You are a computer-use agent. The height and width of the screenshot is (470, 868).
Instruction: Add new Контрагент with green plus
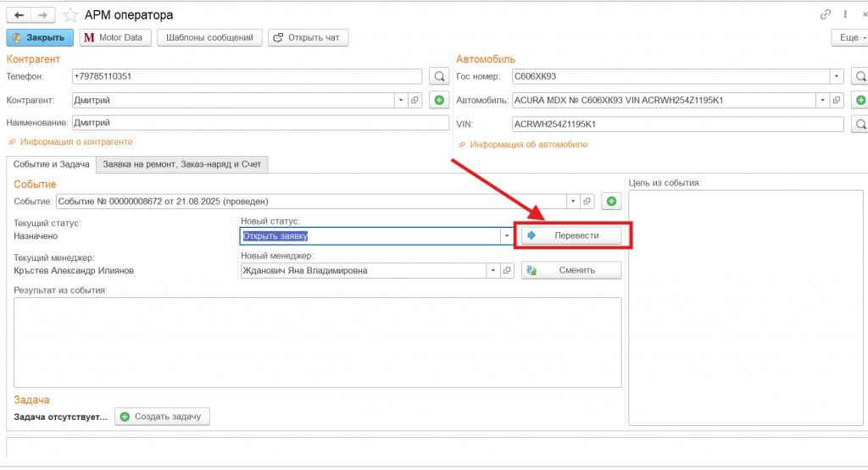click(439, 100)
